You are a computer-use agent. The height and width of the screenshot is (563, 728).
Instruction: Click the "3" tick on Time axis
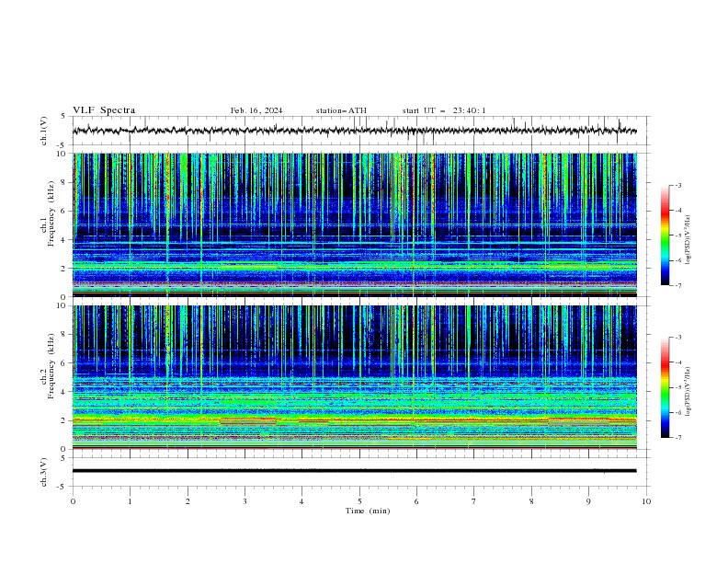[x=245, y=501]
